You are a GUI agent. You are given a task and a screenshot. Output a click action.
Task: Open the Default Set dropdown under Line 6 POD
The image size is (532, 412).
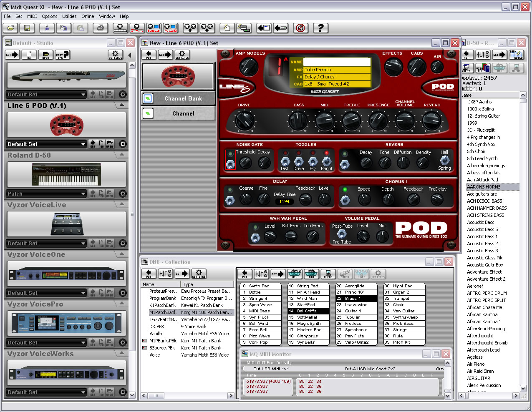coord(46,144)
